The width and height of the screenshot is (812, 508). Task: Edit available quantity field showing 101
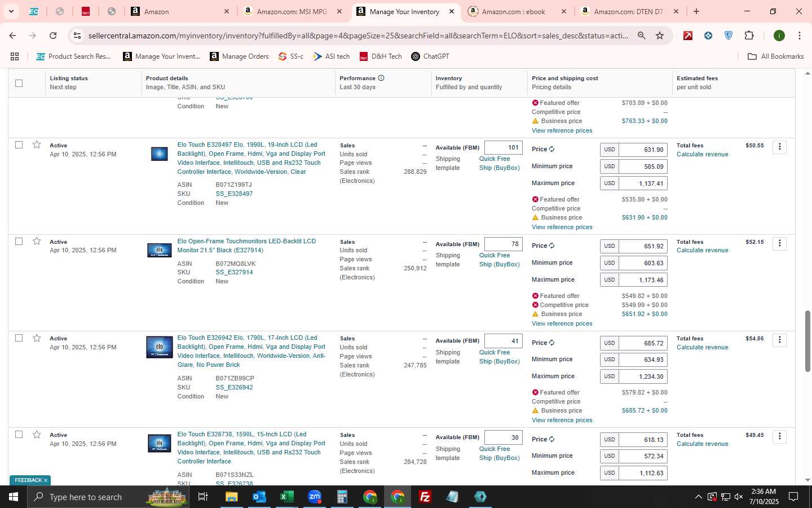tap(503, 148)
